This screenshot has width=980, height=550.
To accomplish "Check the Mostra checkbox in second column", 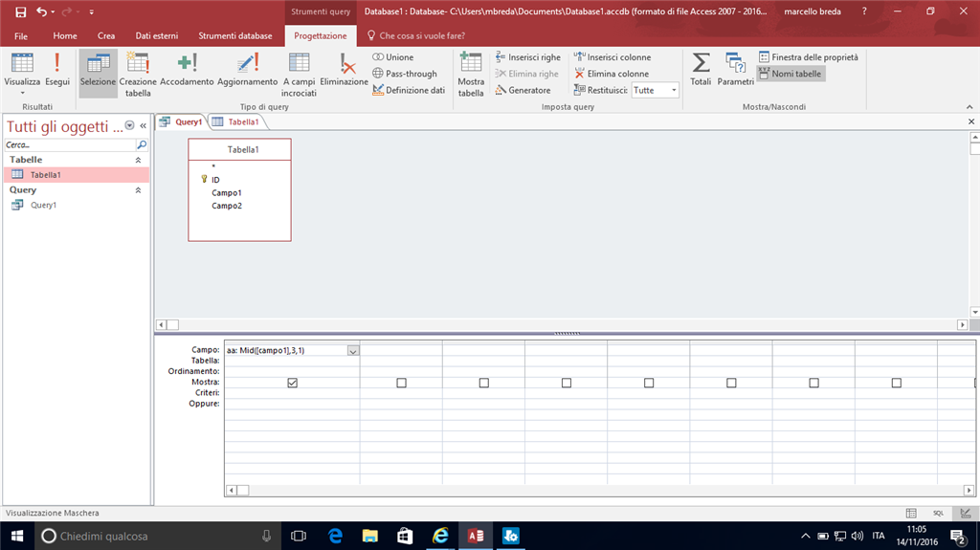I will click(x=401, y=383).
